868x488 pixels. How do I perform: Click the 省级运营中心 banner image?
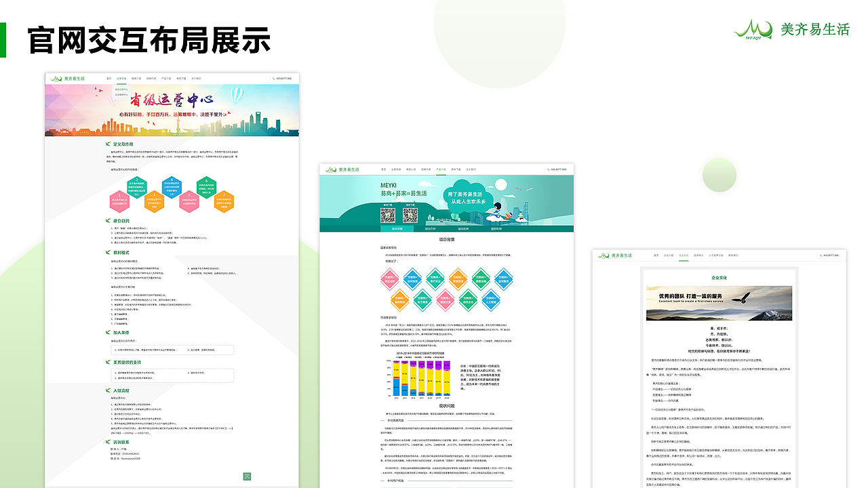point(172,110)
